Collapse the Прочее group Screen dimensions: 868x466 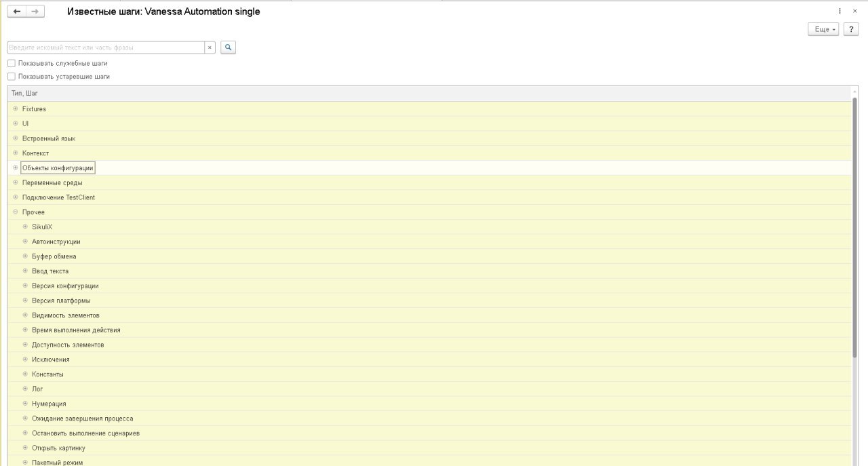pos(16,212)
